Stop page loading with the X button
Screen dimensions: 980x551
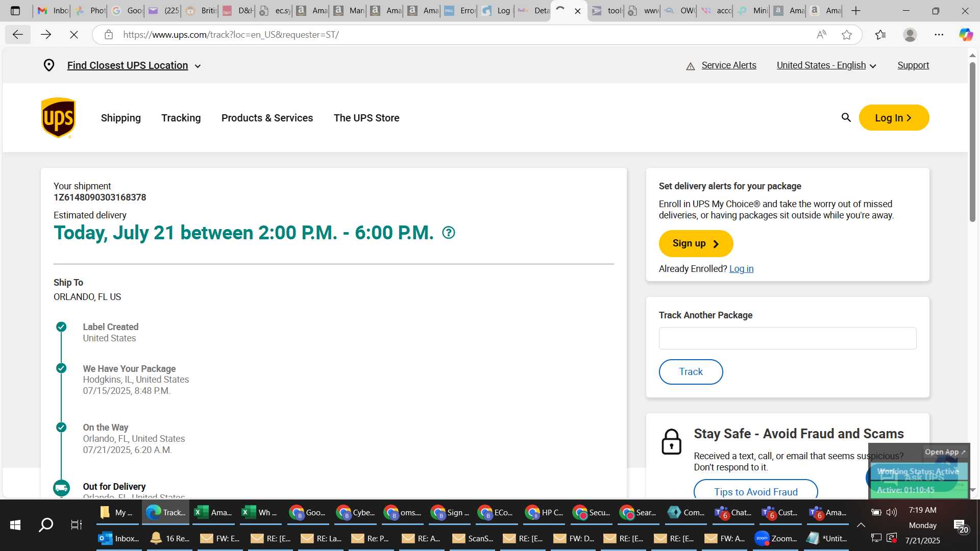point(74,35)
